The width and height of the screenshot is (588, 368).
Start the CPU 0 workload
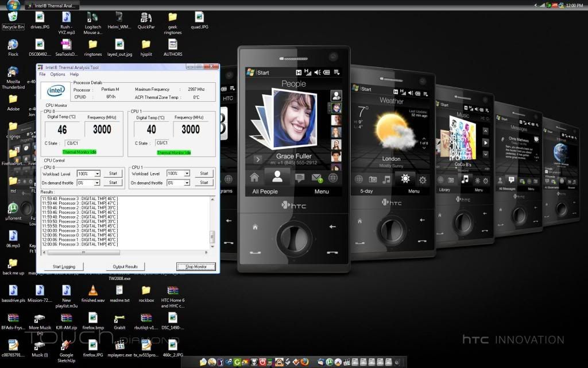[113, 174]
